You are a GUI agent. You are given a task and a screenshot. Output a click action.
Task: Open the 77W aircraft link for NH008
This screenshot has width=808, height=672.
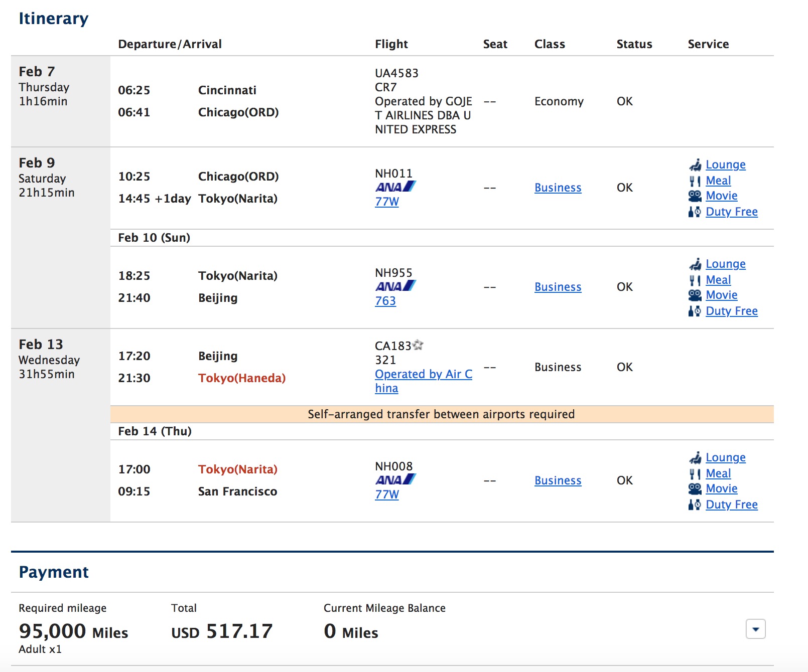[x=387, y=494]
